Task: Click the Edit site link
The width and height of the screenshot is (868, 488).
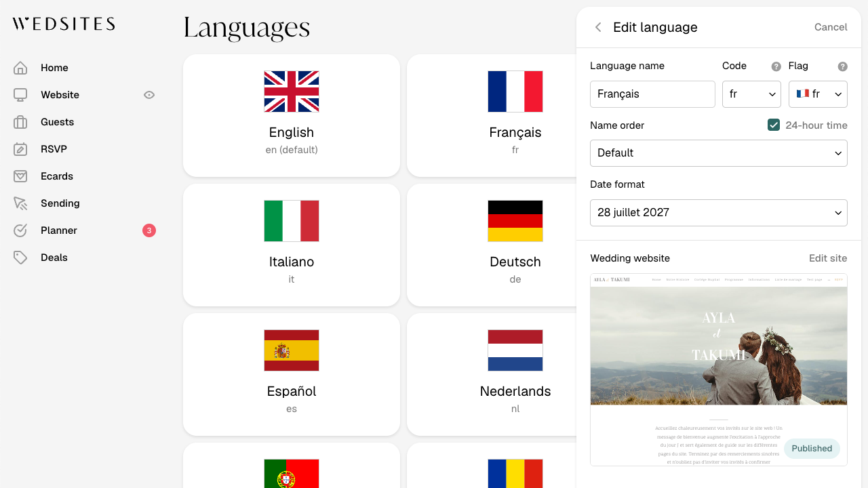Action: [828, 258]
